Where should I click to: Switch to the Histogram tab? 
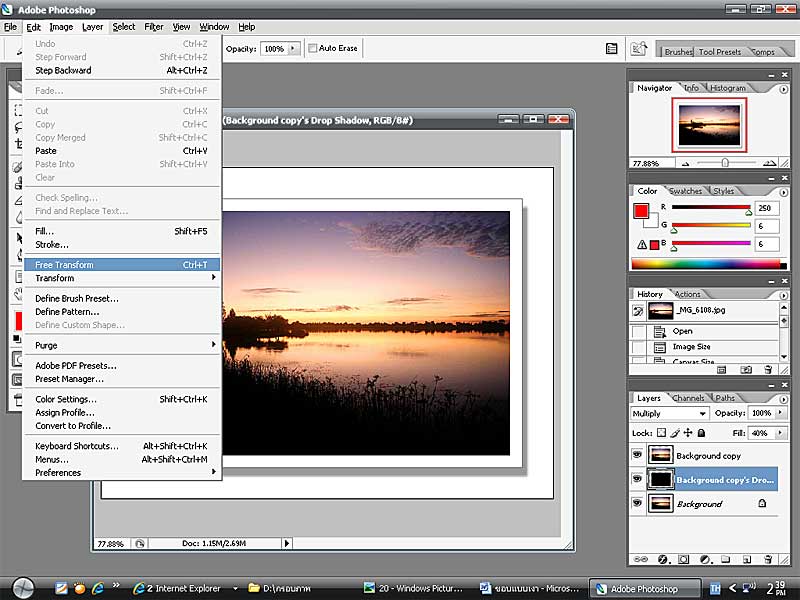click(x=728, y=88)
